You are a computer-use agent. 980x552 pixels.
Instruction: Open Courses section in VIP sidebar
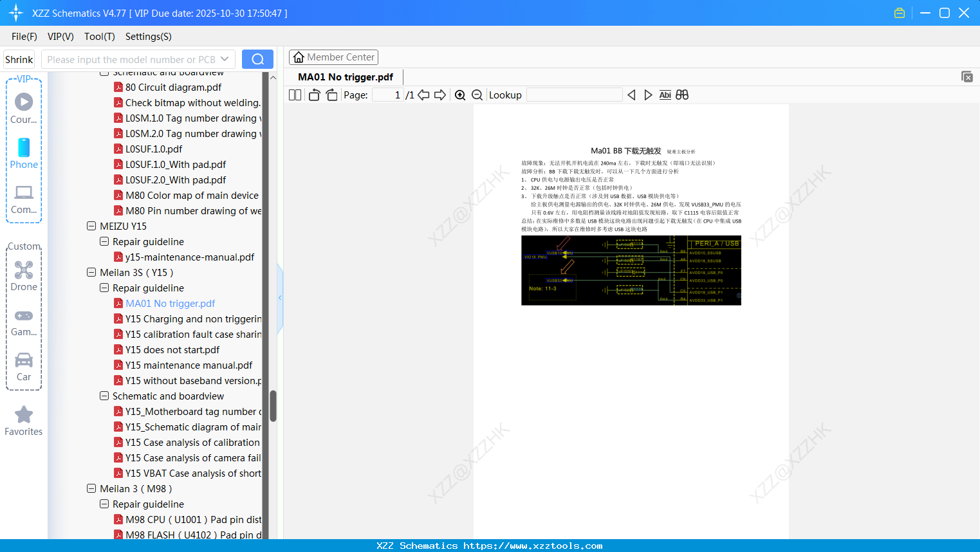click(24, 108)
